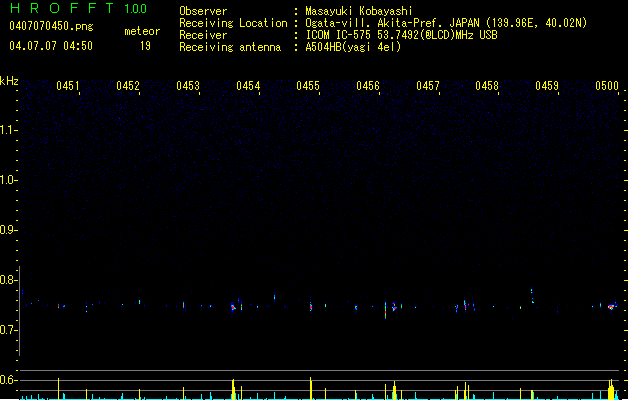Click the 0453 time marker
Image resolution: width=629 pixels, height=400 pixels.
(x=188, y=86)
